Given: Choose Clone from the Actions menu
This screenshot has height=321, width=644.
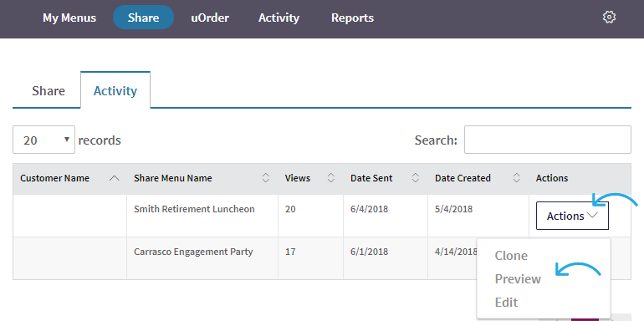Looking at the screenshot, I should click(511, 256).
